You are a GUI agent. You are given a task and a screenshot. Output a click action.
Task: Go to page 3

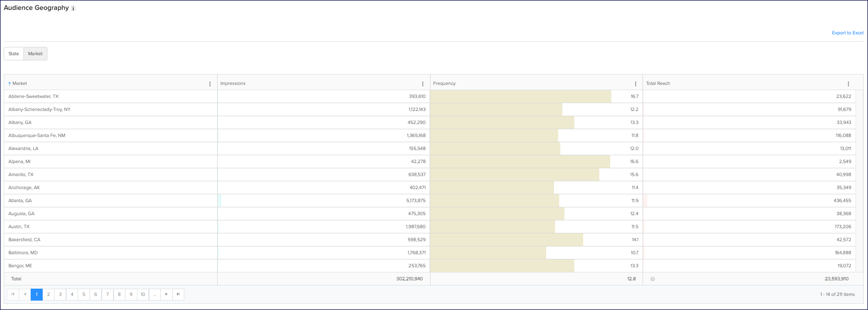pos(60,294)
